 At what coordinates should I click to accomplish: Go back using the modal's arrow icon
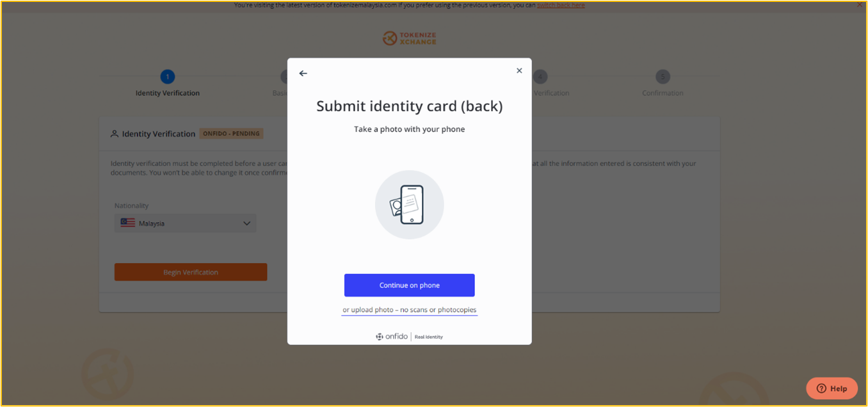tap(303, 74)
